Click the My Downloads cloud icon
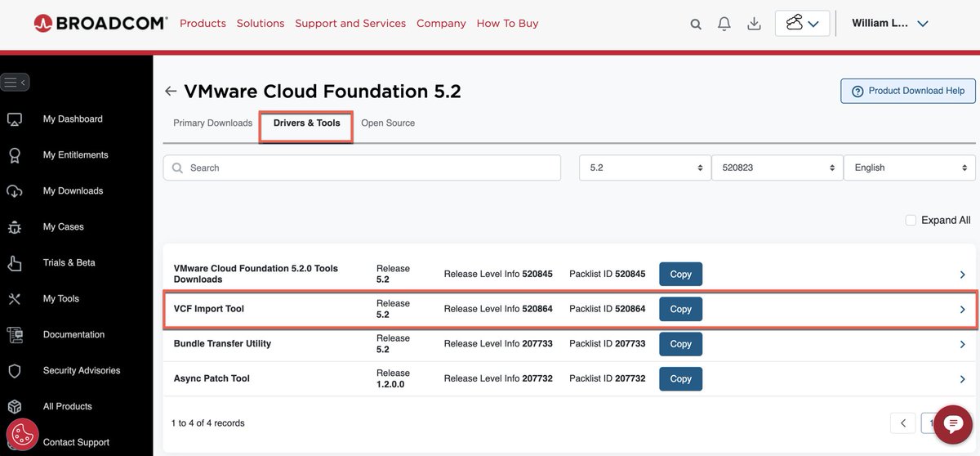Image resolution: width=980 pixels, height=456 pixels. point(15,191)
